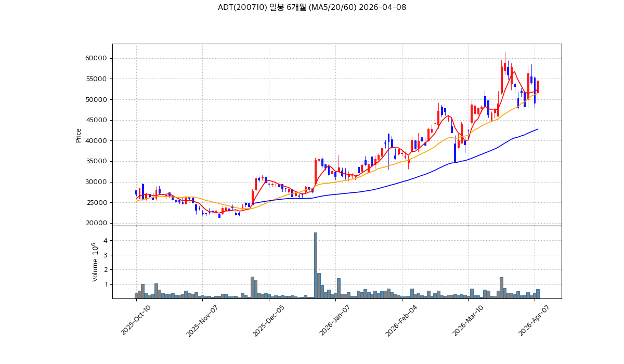Click the 2026-Feb-04 date label
Image resolution: width=624 pixels, height=364 pixels.
click(x=401, y=321)
